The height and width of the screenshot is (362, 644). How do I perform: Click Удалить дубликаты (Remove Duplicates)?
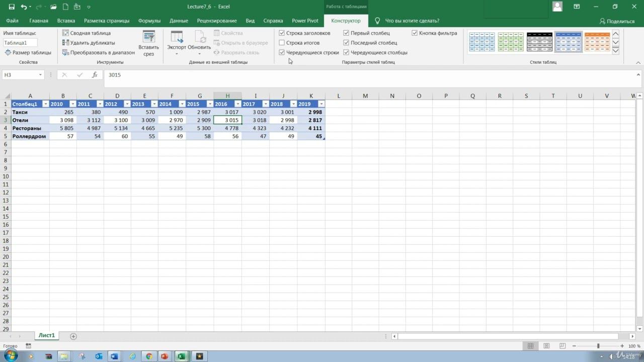pos(66,43)
